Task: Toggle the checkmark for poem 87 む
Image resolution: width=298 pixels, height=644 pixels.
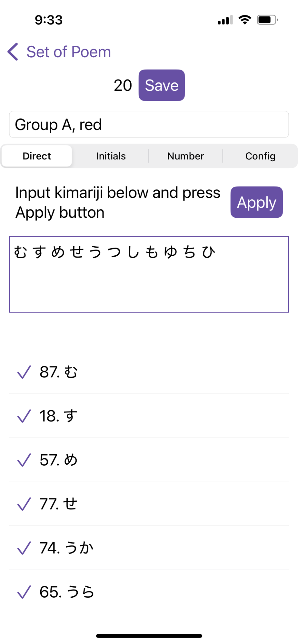Action: 24,372
